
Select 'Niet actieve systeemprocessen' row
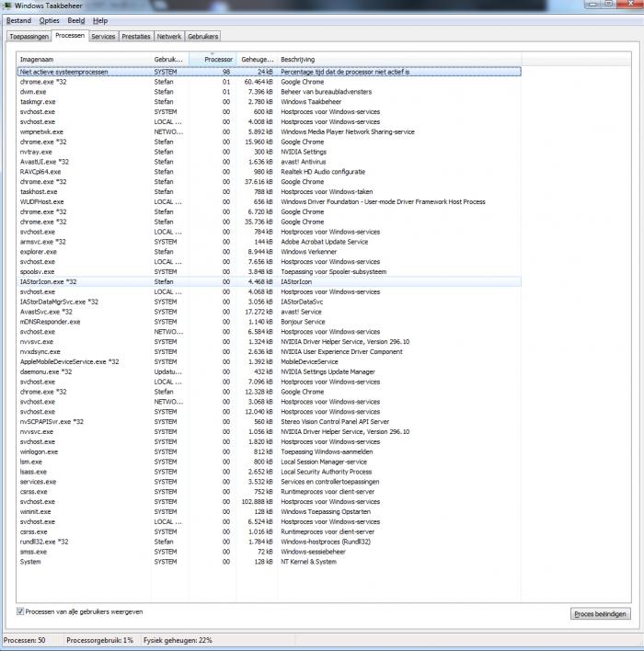270,72
